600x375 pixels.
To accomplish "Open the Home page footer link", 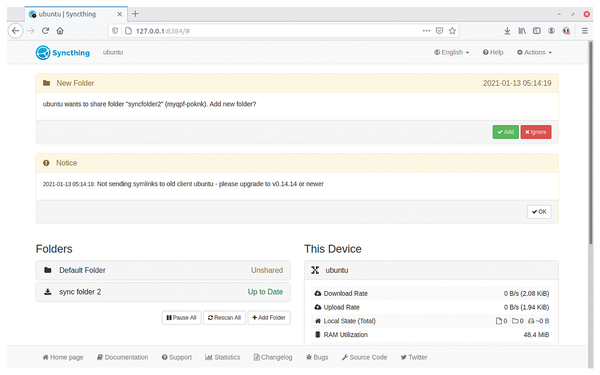I will coord(63,357).
